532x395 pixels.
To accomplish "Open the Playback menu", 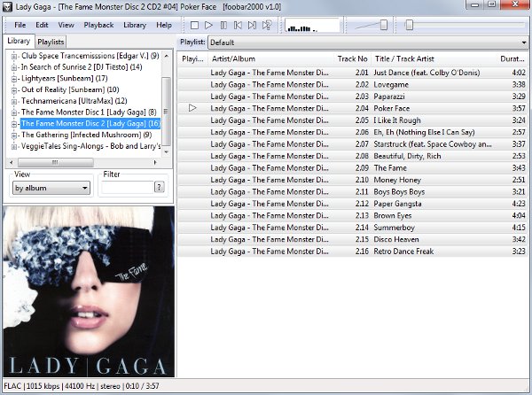I will click(98, 25).
